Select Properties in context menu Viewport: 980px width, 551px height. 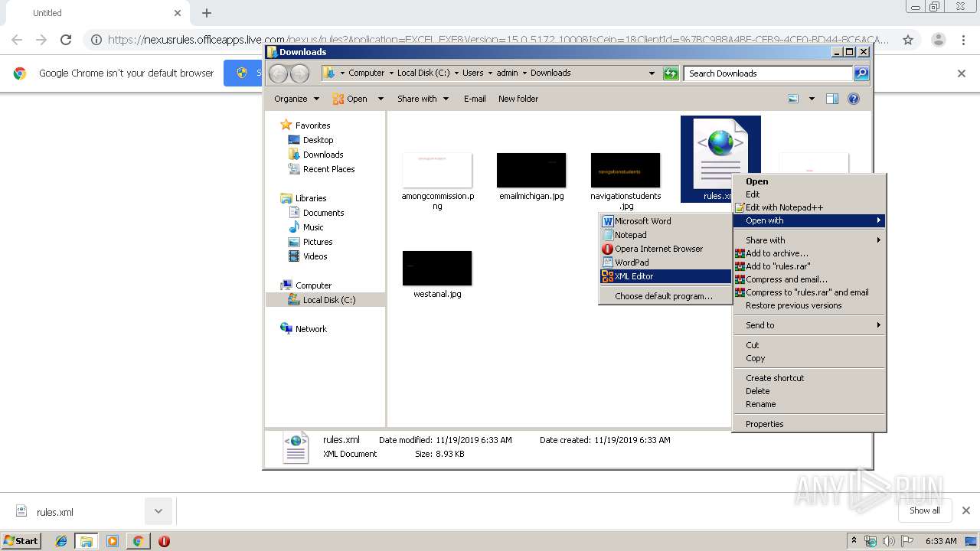click(809, 424)
